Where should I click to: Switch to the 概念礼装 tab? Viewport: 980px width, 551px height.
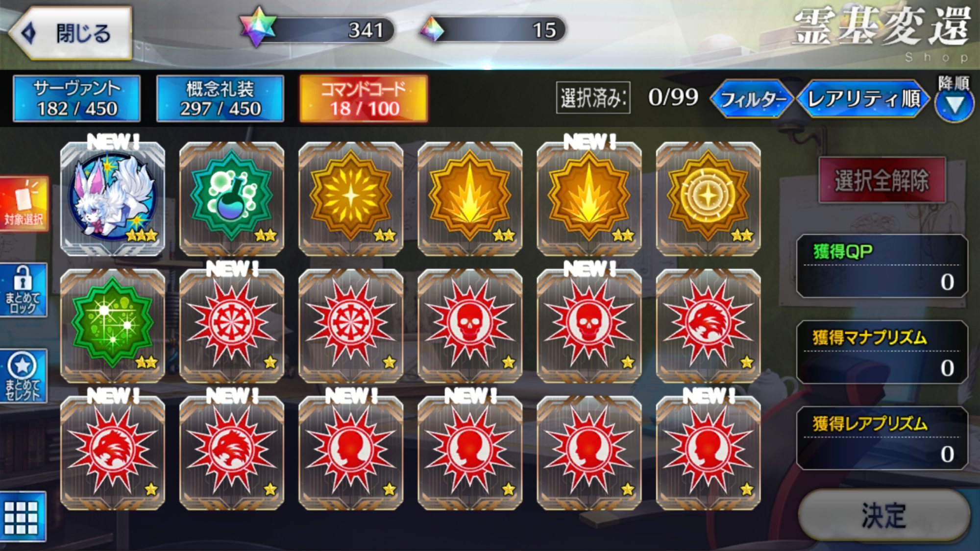220,98
